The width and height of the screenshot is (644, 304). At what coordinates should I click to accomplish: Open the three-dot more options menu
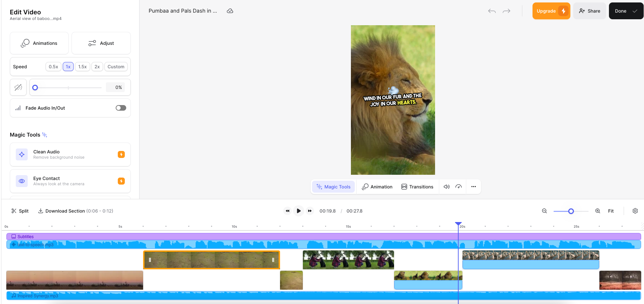pyautogui.click(x=474, y=187)
